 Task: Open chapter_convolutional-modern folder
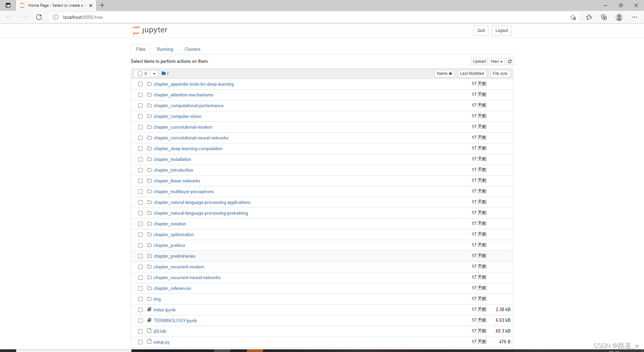[183, 127]
